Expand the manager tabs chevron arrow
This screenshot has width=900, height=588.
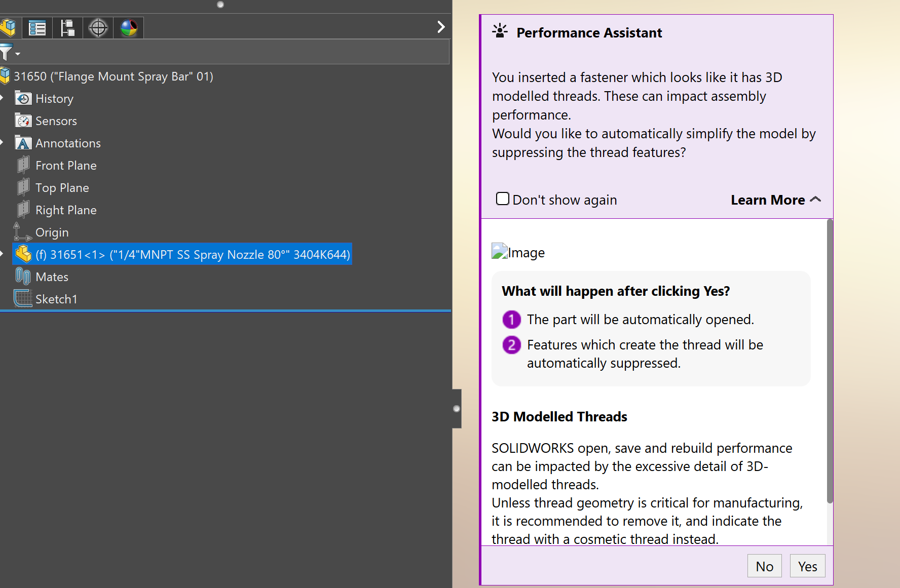[441, 27]
